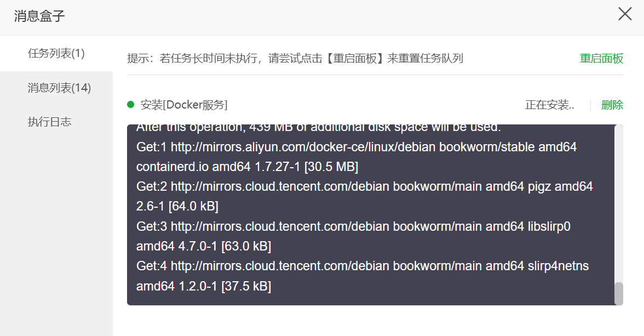Close the 消息盒子 dialog
This screenshot has height=336, width=644.
coord(624,14)
